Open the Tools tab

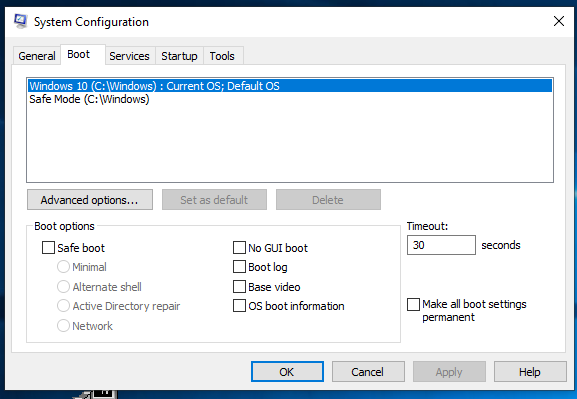click(222, 56)
